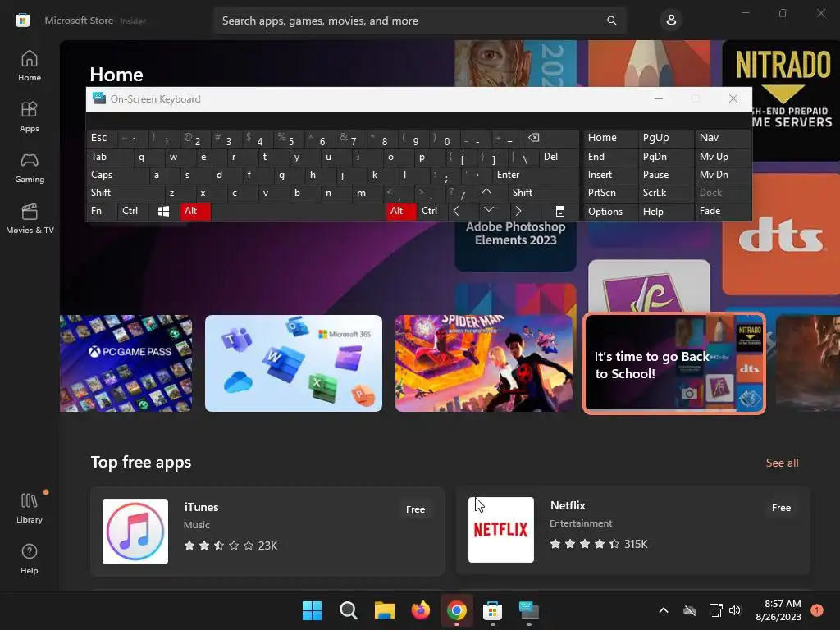Open the Gaming section in Store sidebar
Image resolution: width=840 pixels, height=630 pixels.
pyautogui.click(x=30, y=167)
